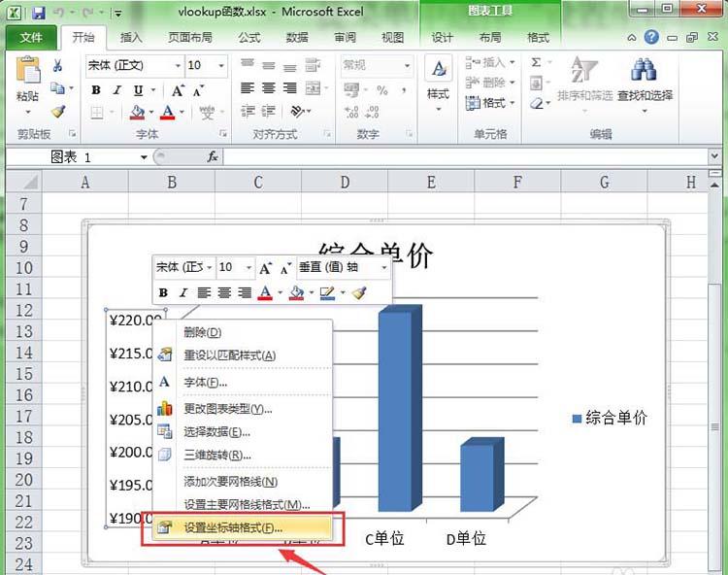Viewport: 728px width, 575px height.
Task: Click the Save disk icon in title bar
Action: point(38,14)
